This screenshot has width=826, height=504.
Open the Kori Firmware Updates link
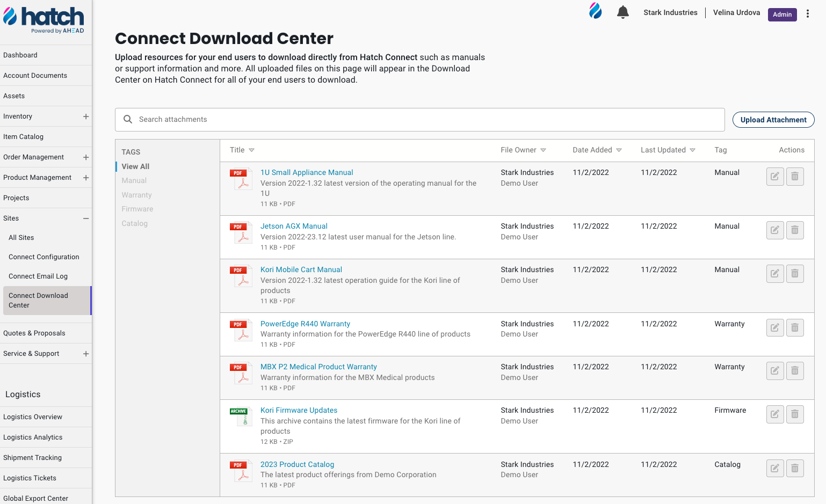point(299,410)
